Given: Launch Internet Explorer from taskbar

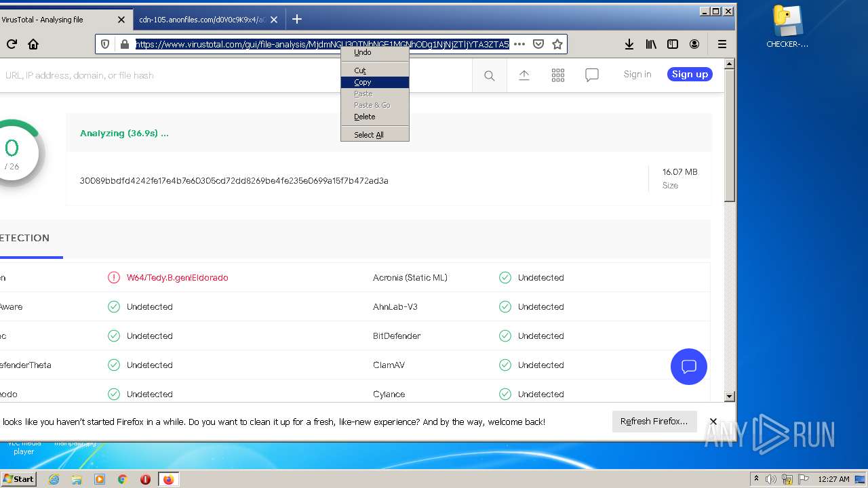Looking at the screenshot, I should point(54,479).
